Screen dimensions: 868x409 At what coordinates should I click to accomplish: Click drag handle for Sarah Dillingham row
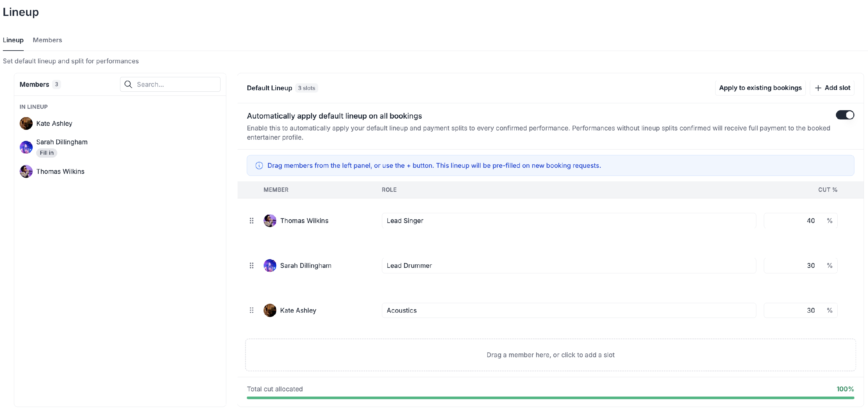pyautogui.click(x=251, y=266)
